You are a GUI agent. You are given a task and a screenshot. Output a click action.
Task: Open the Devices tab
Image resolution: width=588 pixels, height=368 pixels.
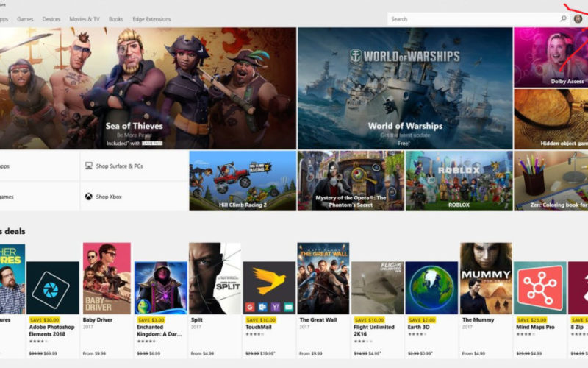51,18
